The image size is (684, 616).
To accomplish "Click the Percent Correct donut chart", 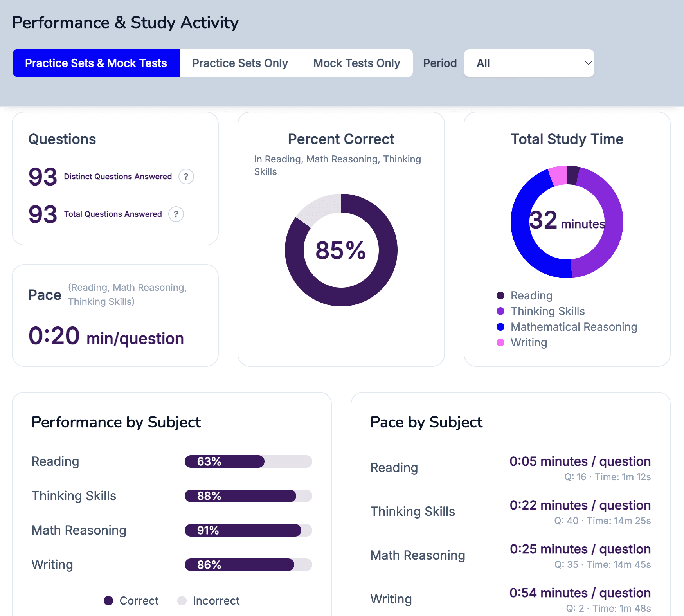I will click(x=341, y=250).
